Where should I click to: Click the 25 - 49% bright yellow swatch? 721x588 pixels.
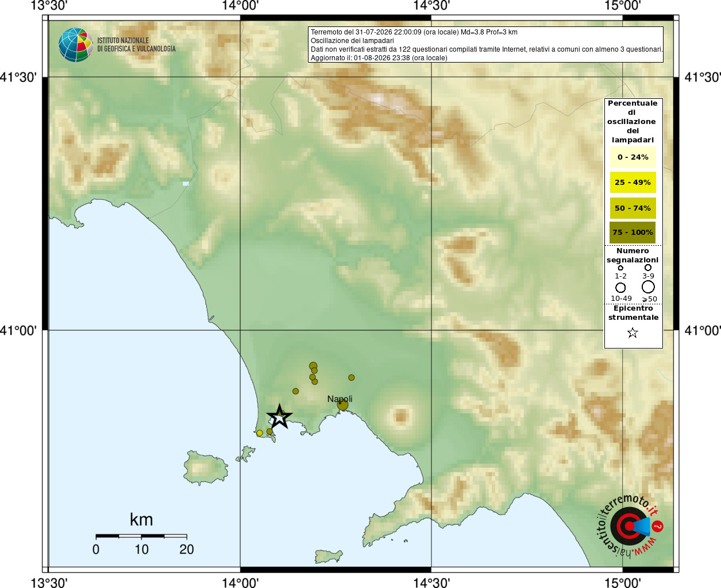(x=633, y=183)
